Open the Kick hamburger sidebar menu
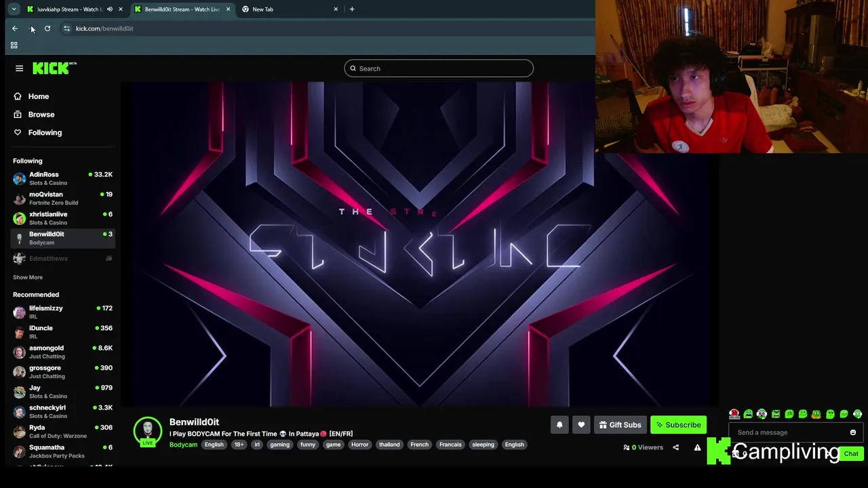 point(19,68)
